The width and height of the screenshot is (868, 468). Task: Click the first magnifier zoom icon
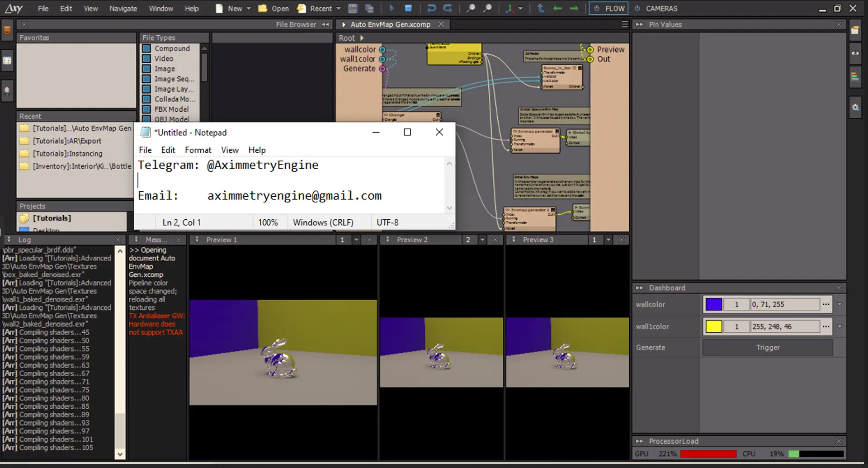[471, 9]
